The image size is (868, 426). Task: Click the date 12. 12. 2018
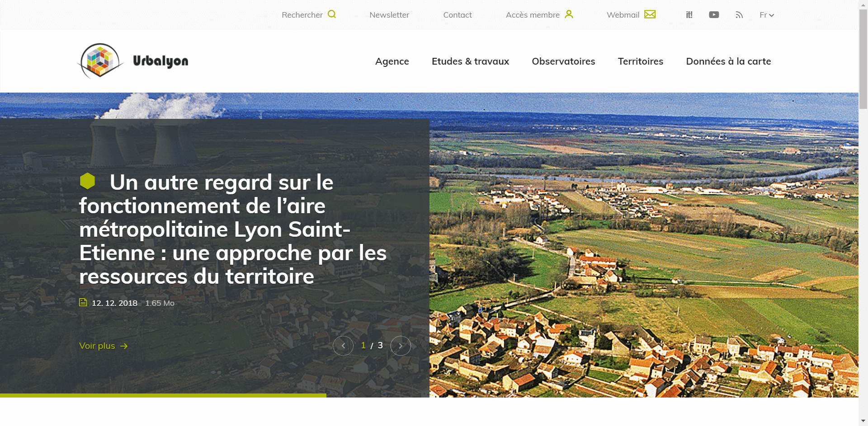click(x=114, y=303)
